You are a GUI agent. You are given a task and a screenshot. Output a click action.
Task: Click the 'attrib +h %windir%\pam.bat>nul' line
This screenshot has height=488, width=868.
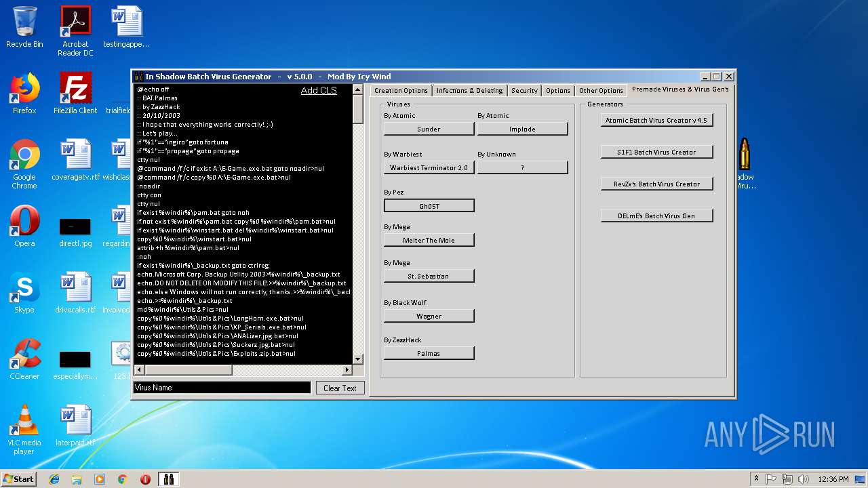(188, 248)
